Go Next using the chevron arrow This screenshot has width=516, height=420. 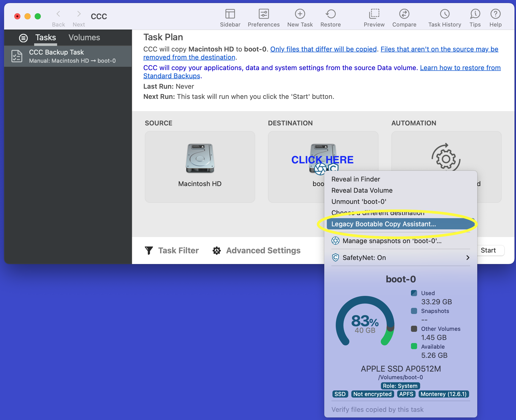click(x=79, y=14)
